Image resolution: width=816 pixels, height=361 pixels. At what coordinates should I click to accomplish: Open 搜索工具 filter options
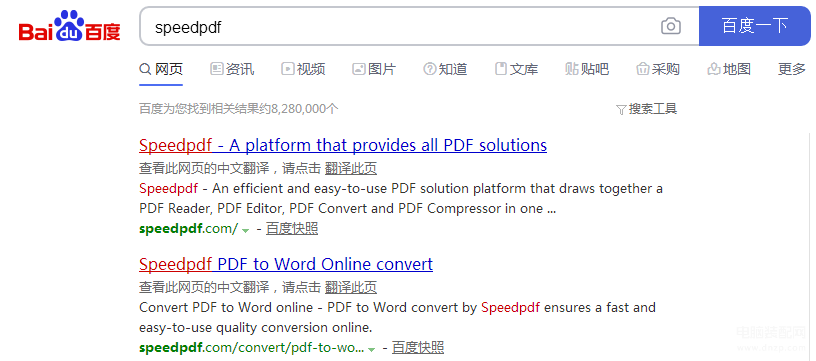click(646, 109)
